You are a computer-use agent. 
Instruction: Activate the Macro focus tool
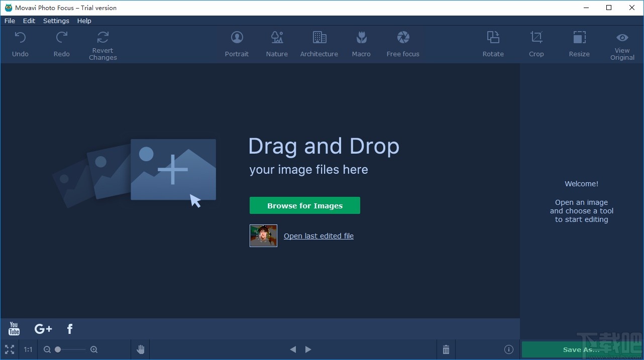[x=361, y=44]
